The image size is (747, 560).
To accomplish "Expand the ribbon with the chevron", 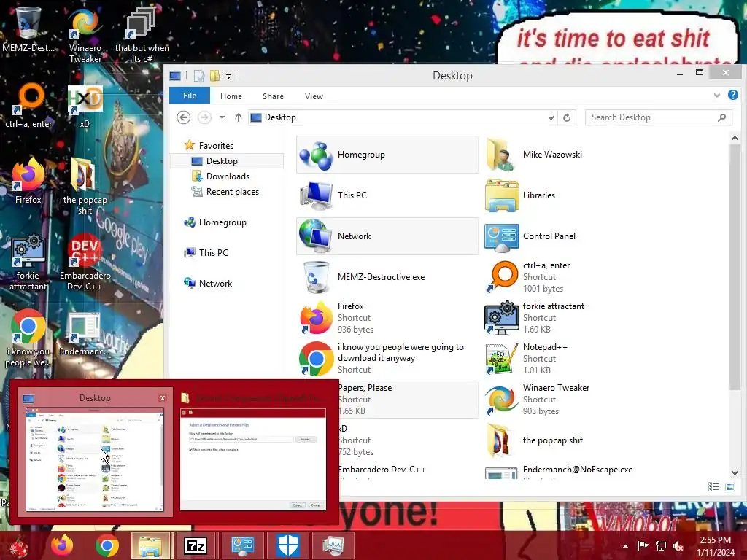I will click(x=717, y=96).
